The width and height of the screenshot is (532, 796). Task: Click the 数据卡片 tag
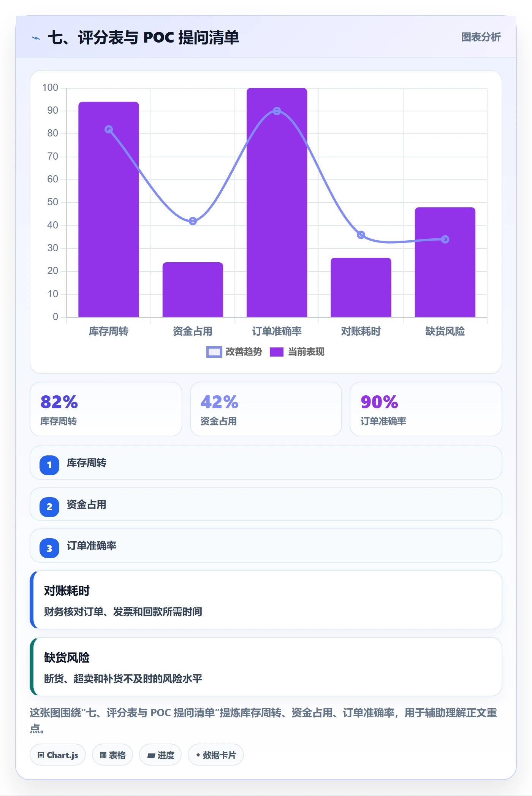tap(216, 755)
